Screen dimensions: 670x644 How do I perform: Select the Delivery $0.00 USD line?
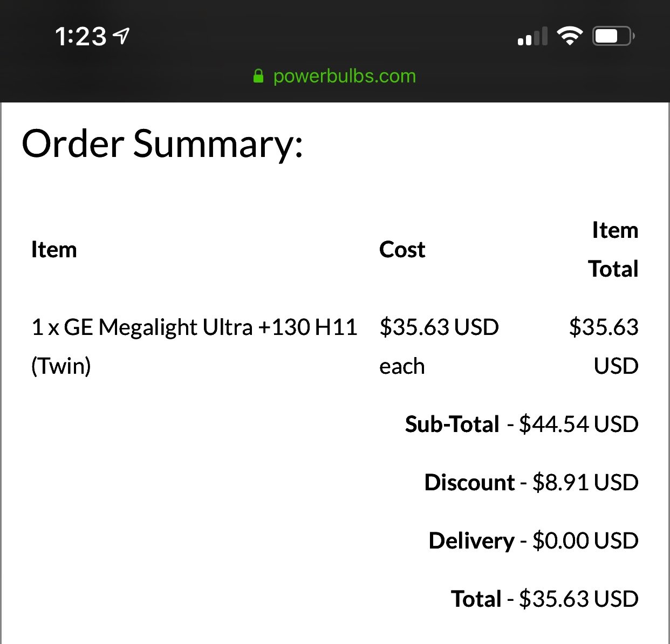(534, 541)
